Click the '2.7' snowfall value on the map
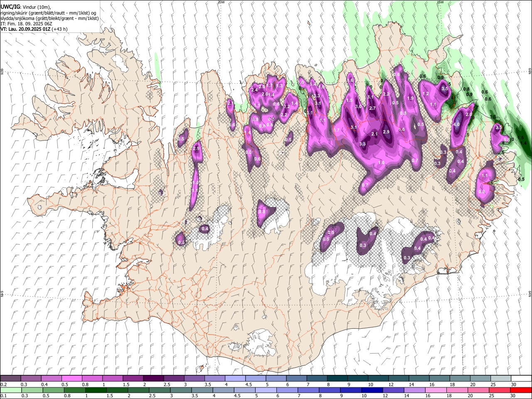Viewport: 532px width, 399px height. click(x=372, y=108)
